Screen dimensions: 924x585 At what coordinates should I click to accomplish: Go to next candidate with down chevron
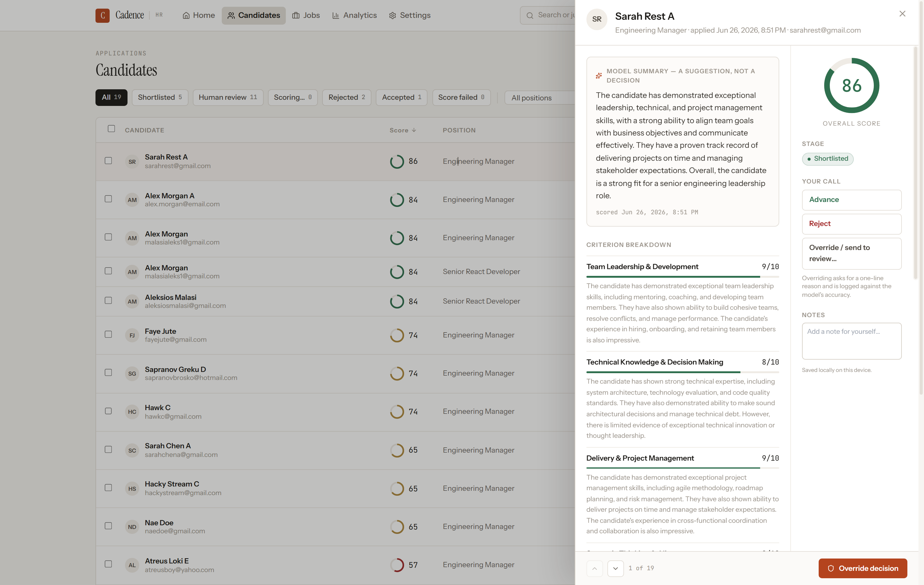click(615, 568)
